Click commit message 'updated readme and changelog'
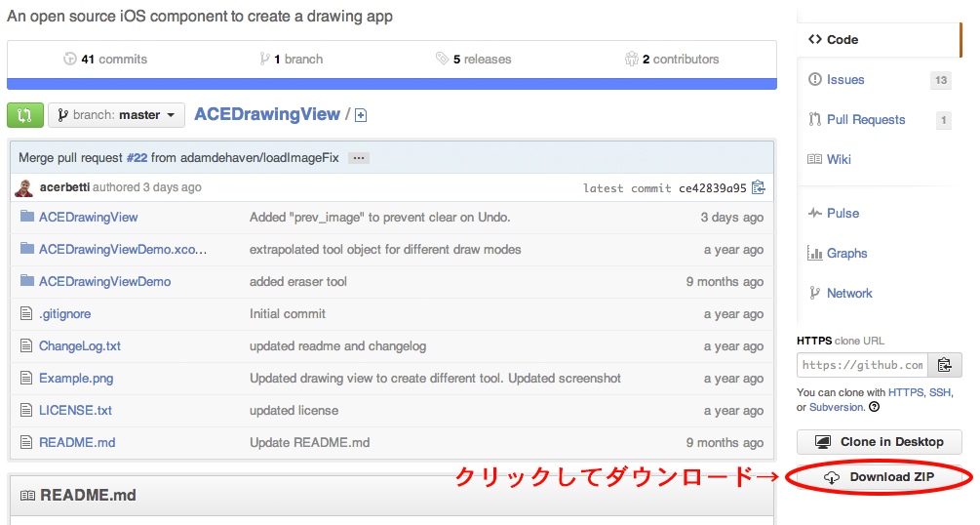Screen dimensions: 980x525 tap(337, 346)
